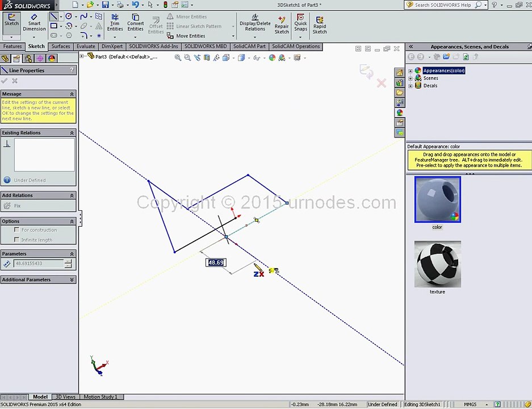Enable the For construction checkbox
Viewport: 532px width, 409px height.
16,230
